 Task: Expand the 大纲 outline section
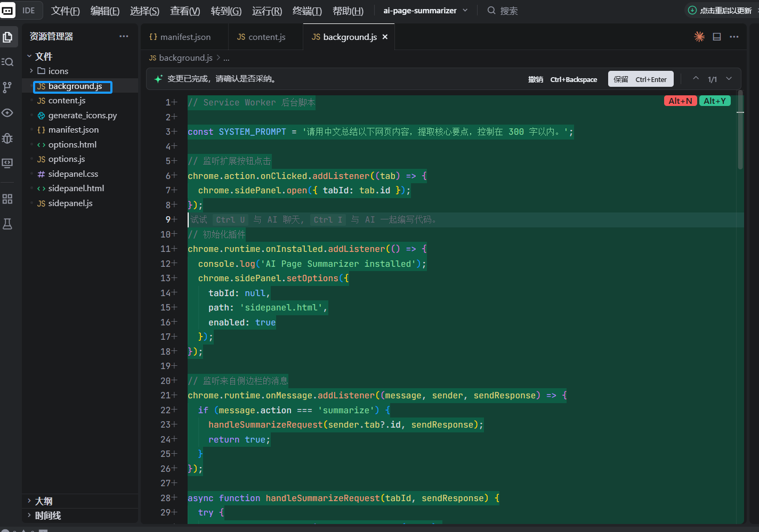[44, 501]
